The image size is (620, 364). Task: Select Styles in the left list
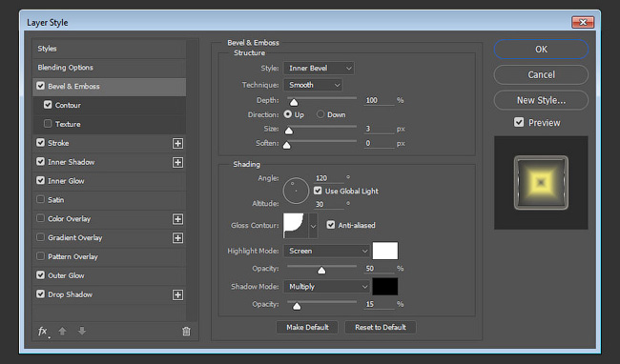pyautogui.click(x=109, y=49)
